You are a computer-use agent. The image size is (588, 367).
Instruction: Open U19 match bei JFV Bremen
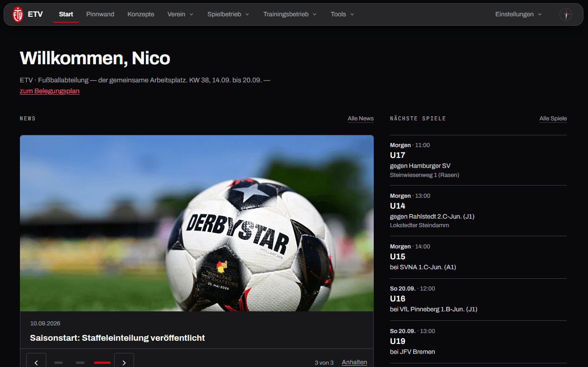[478, 342]
